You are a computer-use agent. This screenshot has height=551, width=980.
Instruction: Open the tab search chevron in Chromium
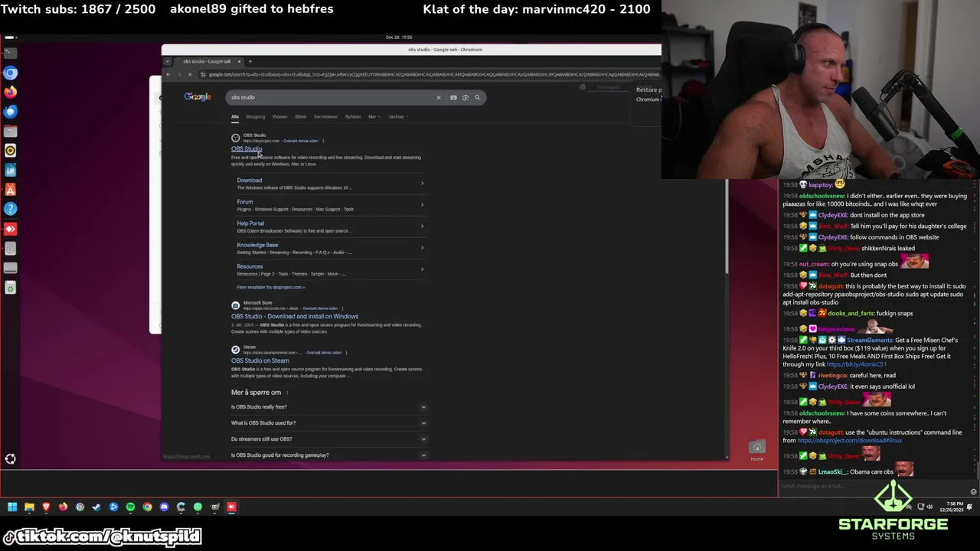168,61
